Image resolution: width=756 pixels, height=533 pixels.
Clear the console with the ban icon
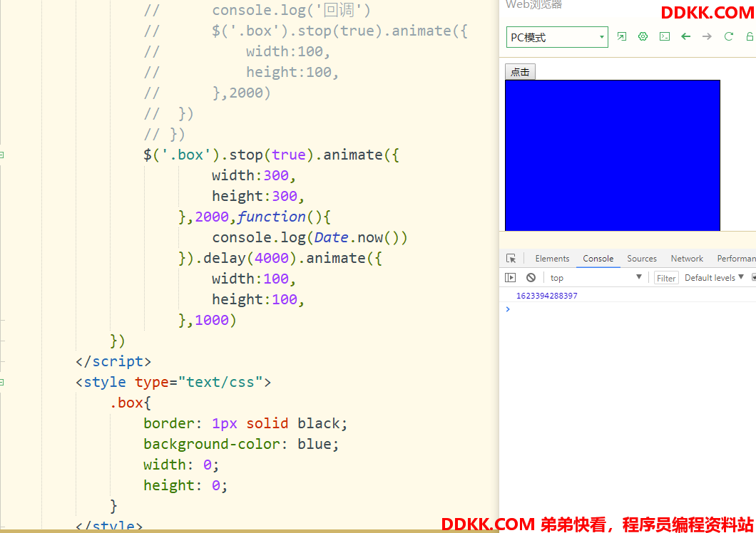(x=531, y=278)
